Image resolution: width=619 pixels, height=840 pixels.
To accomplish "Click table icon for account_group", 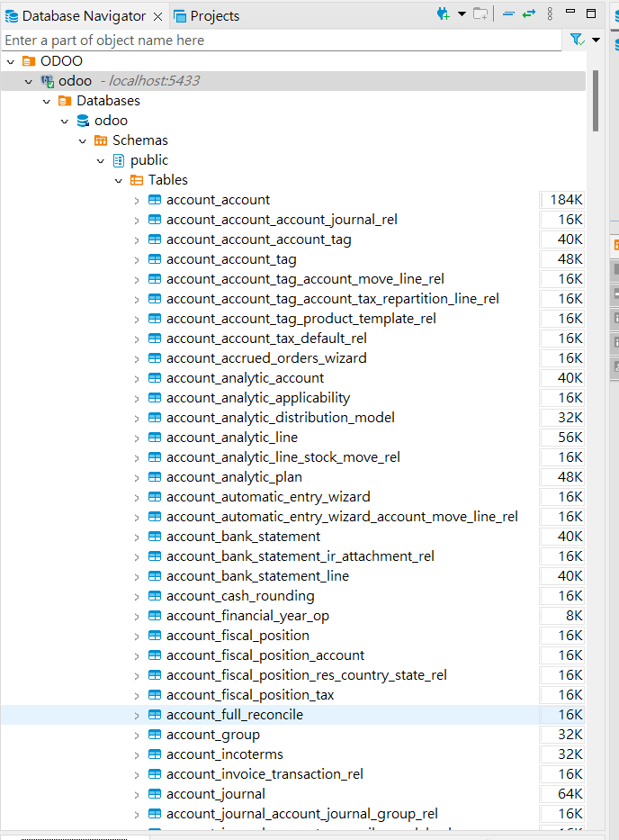I will click(155, 735).
